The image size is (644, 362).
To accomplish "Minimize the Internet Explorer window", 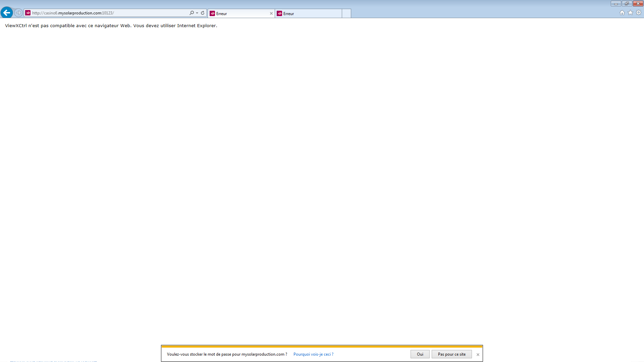I will 616,4.
